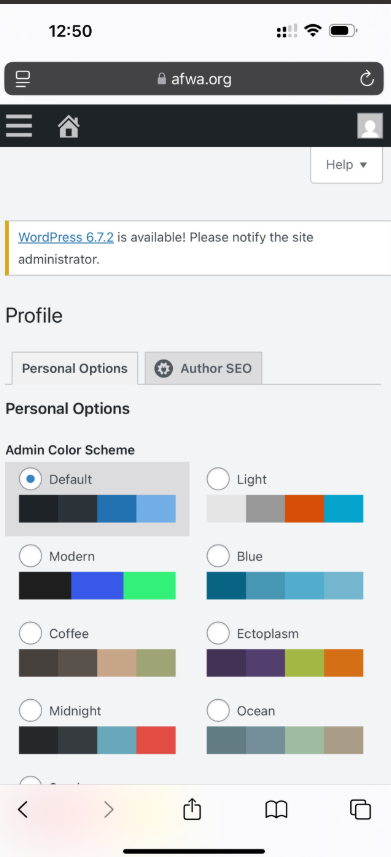Open the Safari page format menu icon
Screen dimensions: 391x857
click(x=22, y=79)
